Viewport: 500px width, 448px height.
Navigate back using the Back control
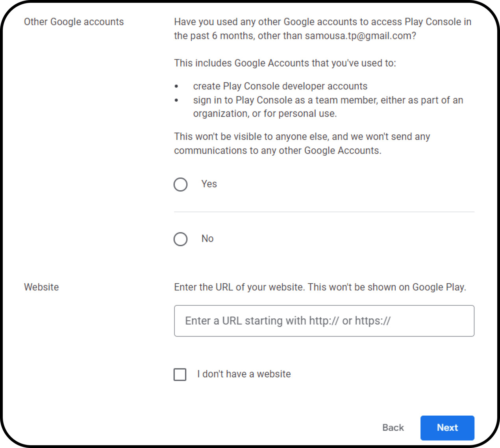pyautogui.click(x=393, y=428)
